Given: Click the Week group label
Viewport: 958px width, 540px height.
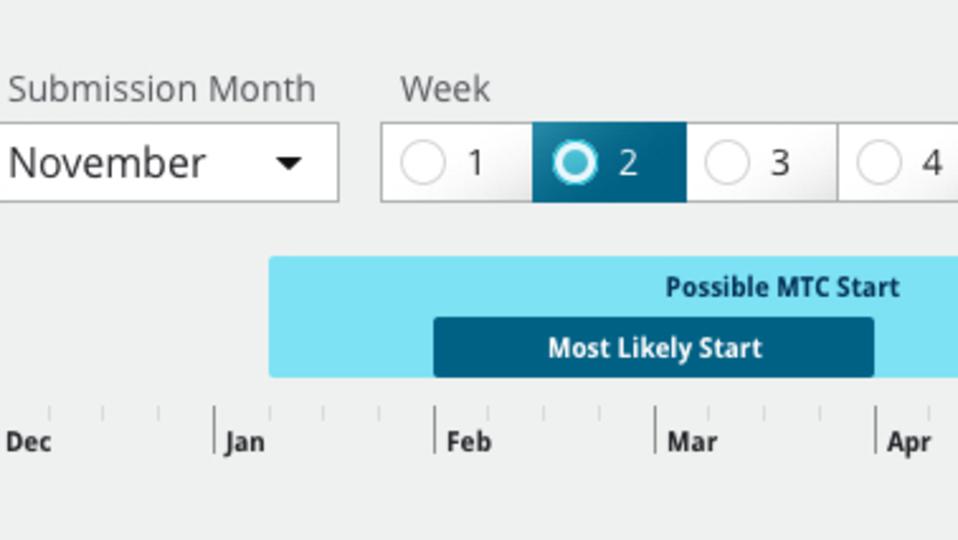Looking at the screenshot, I should pyautogui.click(x=445, y=89).
